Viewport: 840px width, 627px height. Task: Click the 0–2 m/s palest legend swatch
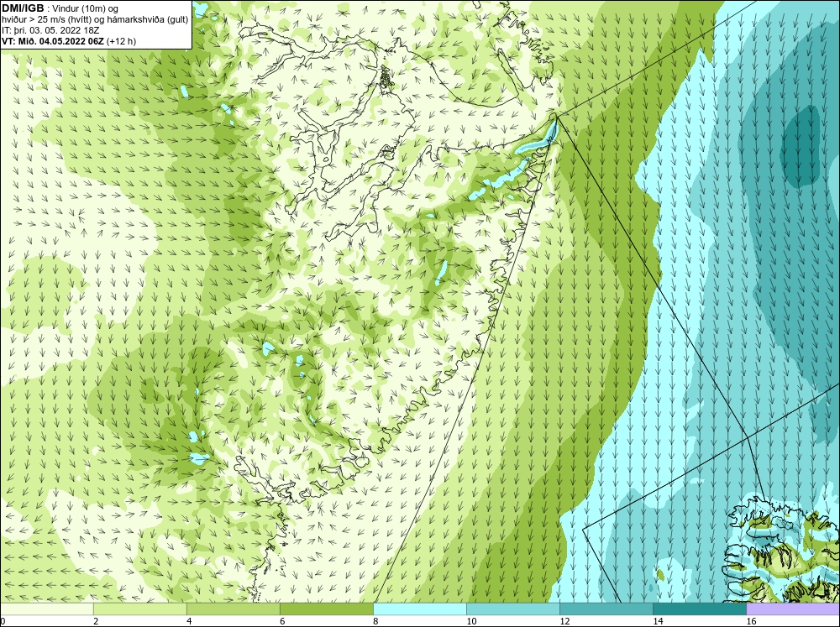point(46,609)
